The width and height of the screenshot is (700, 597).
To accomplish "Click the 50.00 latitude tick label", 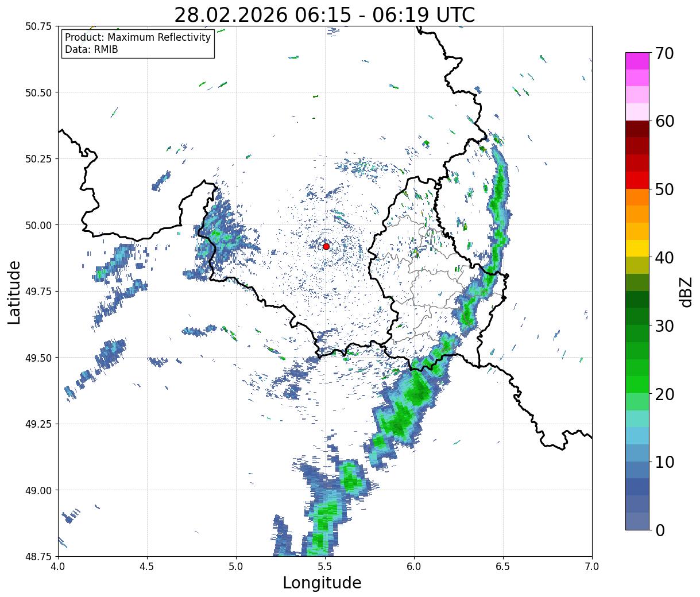I will coord(38,225).
